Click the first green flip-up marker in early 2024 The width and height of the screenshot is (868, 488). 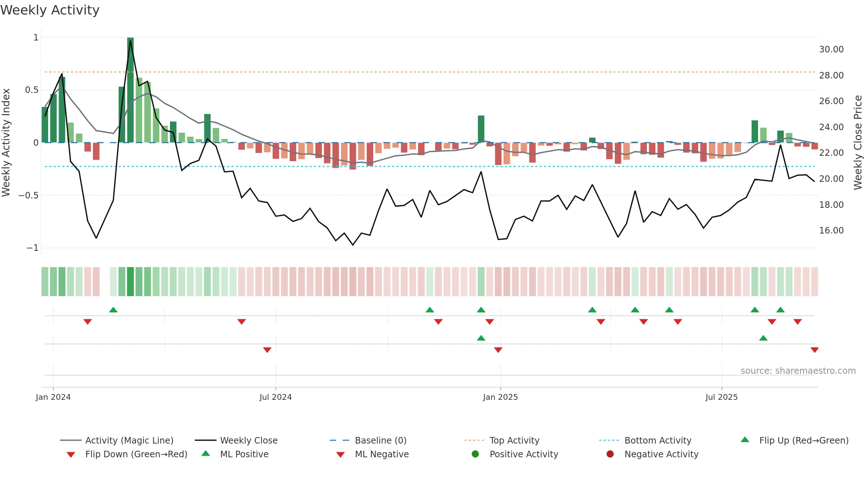(113, 310)
